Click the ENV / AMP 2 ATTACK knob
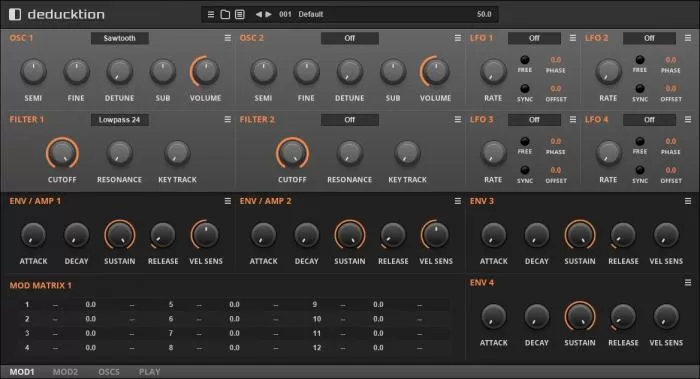The image size is (700, 379). point(263,235)
